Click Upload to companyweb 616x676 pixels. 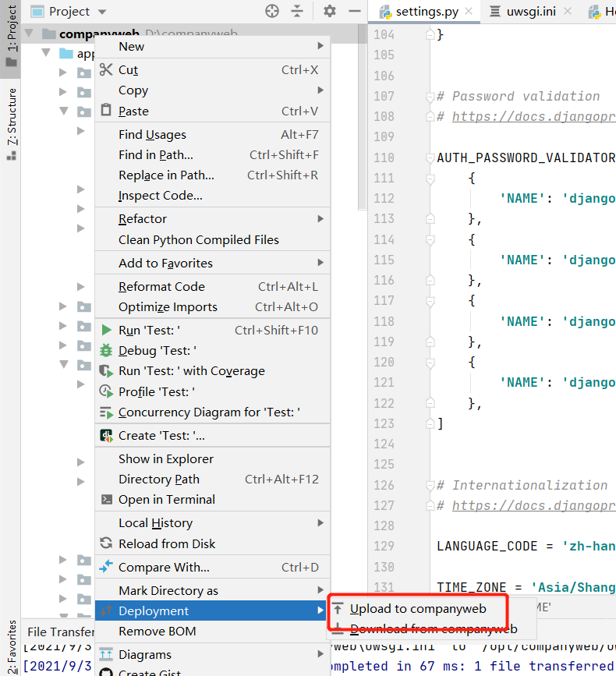[431, 609]
